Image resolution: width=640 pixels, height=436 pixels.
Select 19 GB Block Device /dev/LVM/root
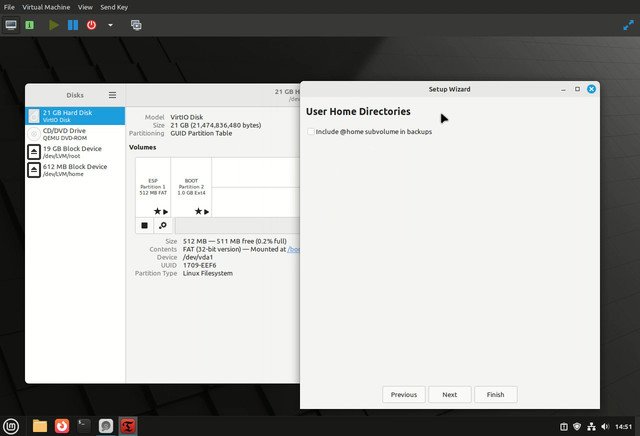pos(75,152)
